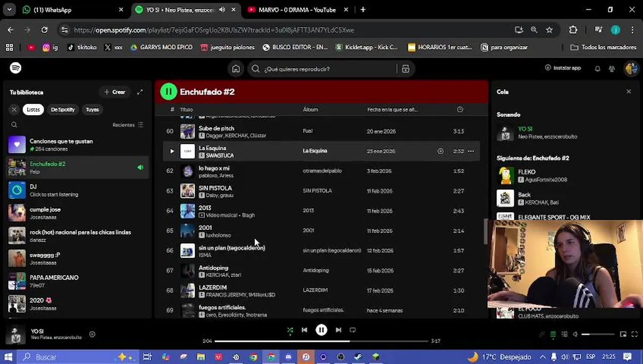Add La Esquina to liked songs
Viewport: 643px width, 364px height.
(x=440, y=151)
